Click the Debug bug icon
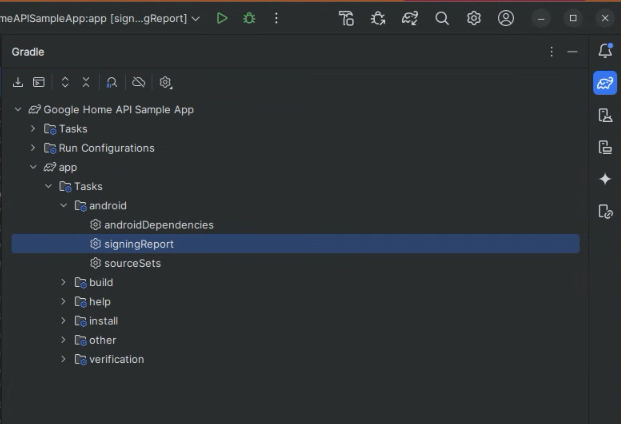 tap(249, 18)
